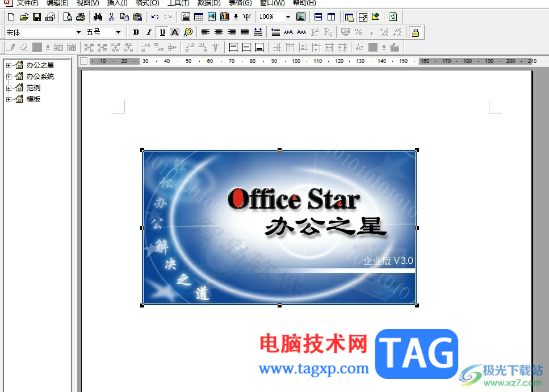Click the refresh document icon
This screenshot has height=392, width=549.
click(393, 17)
